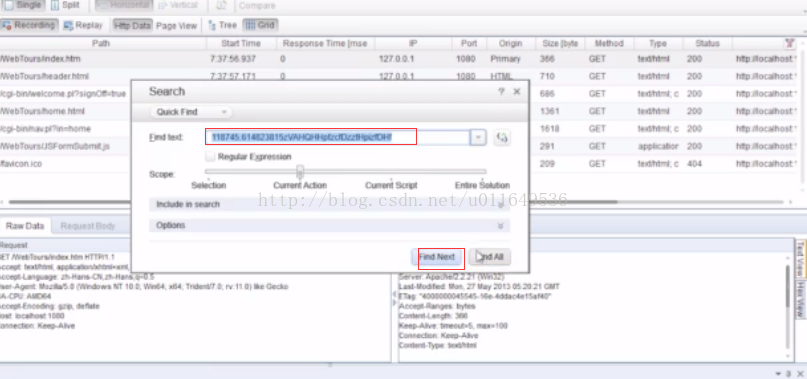Click the Compare button
This screenshot has width=807, height=379.
257,6
